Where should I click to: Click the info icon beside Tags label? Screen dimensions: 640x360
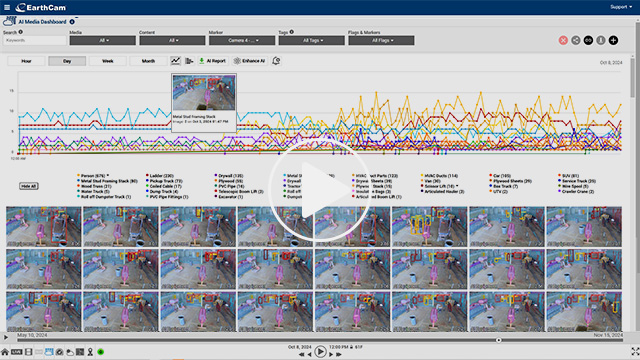[x=291, y=32]
